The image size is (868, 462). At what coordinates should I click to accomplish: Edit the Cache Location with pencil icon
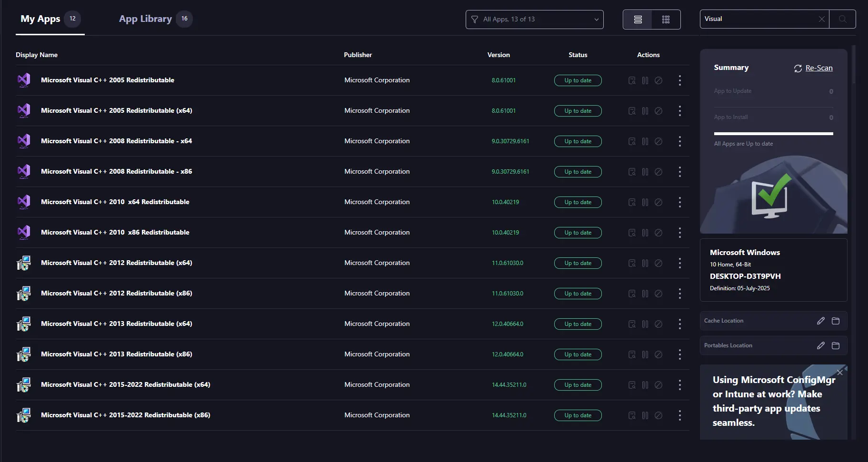click(x=821, y=321)
